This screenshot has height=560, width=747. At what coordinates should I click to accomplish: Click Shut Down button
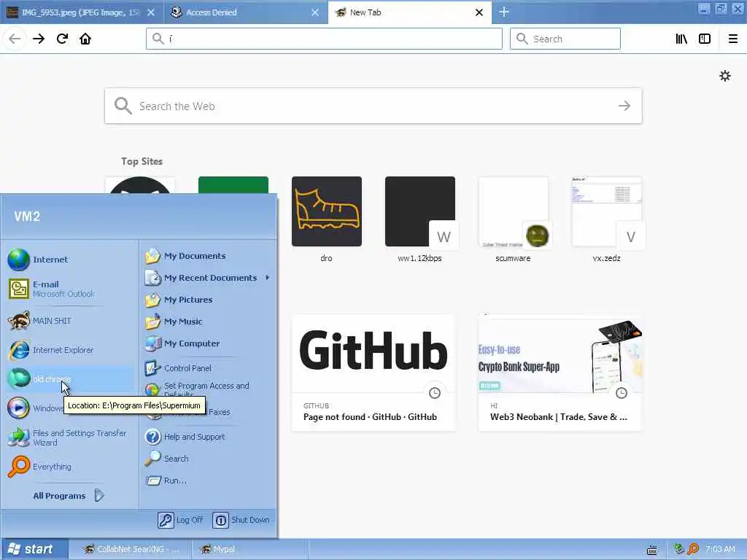pos(241,520)
